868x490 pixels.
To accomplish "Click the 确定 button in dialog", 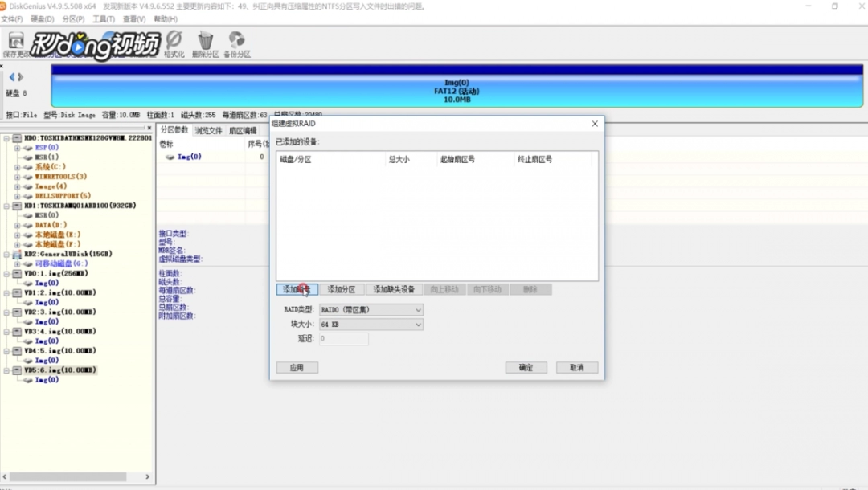I will [x=526, y=367].
